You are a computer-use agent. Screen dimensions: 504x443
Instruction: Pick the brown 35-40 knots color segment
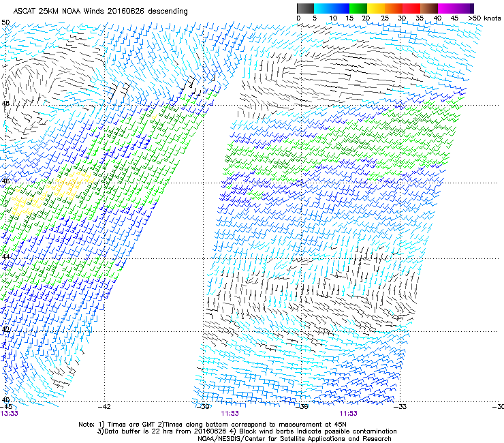(429, 8)
